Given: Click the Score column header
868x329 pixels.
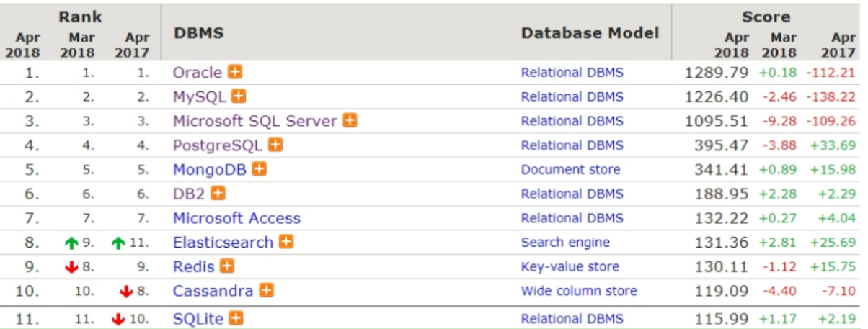Looking at the screenshot, I should click(766, 17).
